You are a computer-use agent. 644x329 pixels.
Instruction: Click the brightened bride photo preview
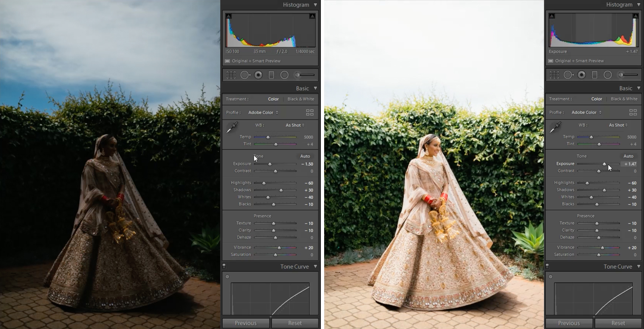point(434,164)
